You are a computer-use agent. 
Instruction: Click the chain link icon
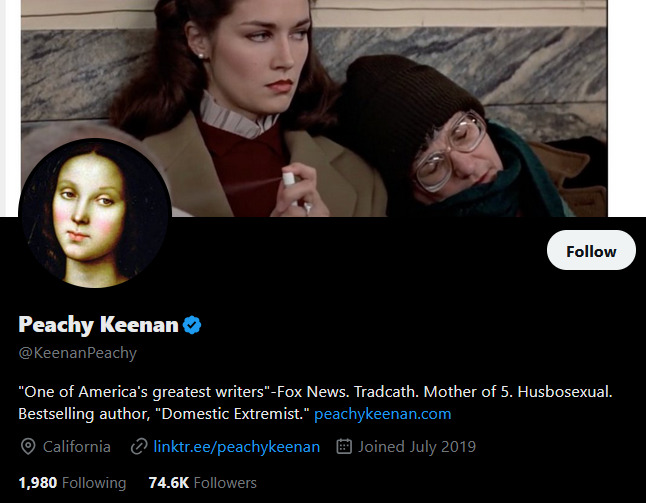[x=139, y=447]
